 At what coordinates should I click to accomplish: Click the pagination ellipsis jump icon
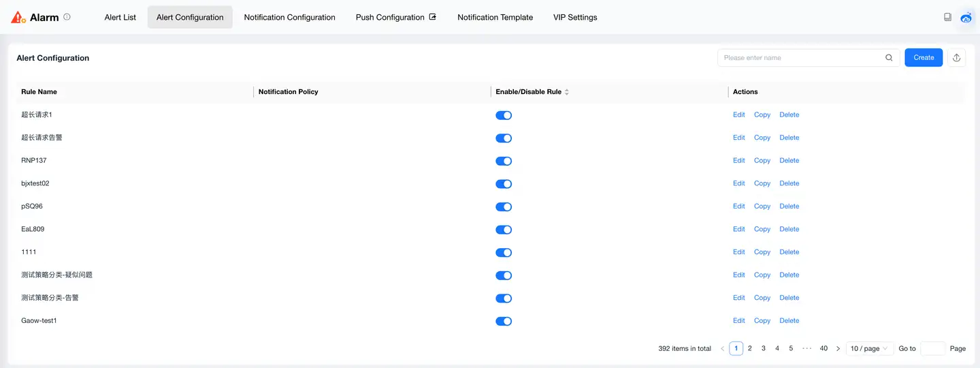tap(807, 349)
